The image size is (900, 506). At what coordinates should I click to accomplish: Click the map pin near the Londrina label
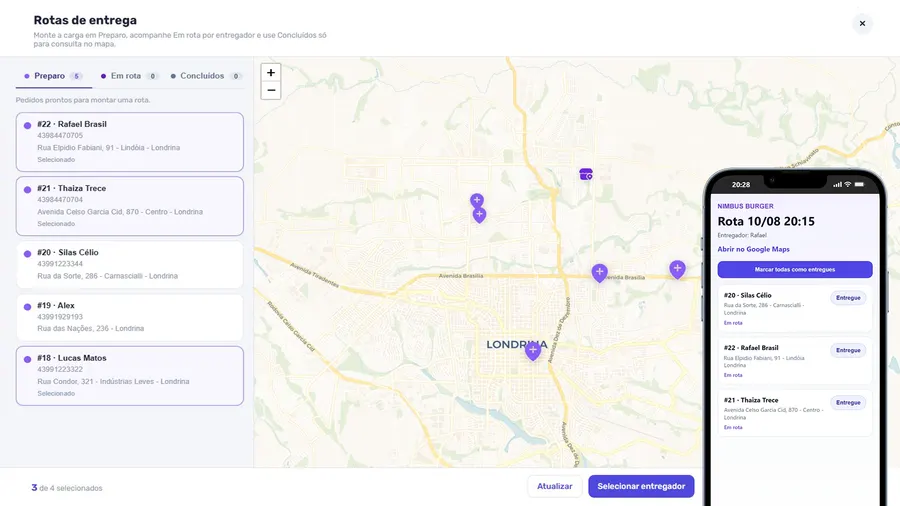coord(533,350)
